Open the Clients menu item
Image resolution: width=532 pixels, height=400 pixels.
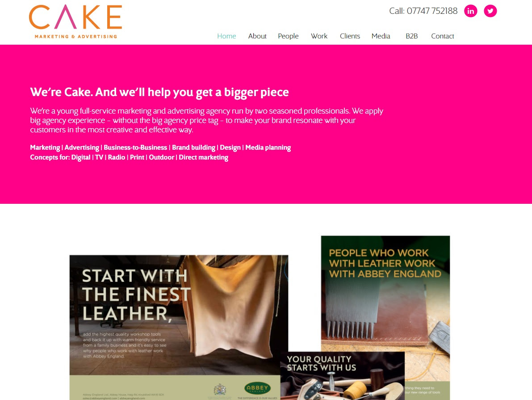[x=350, y=36]
